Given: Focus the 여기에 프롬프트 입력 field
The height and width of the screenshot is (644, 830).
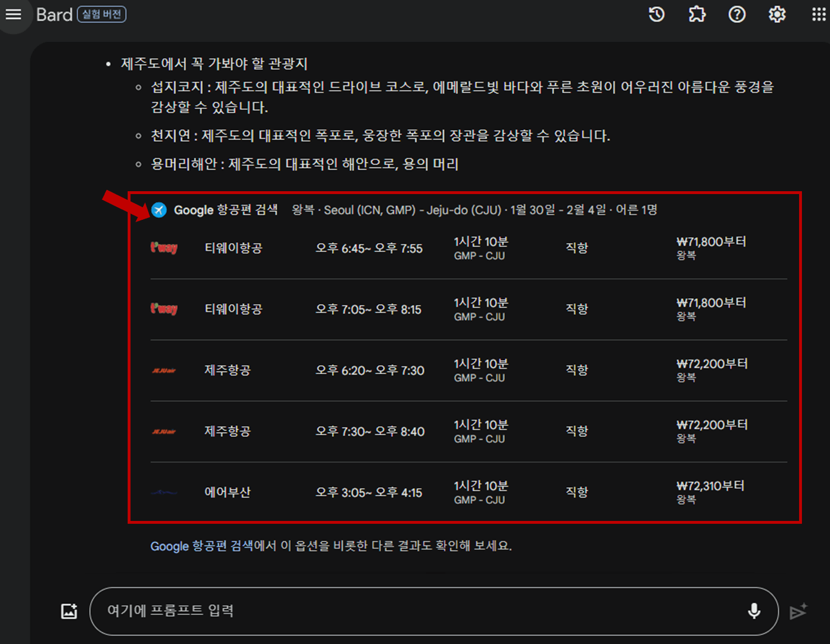Looking at the screenshot, I should point(434,611).
